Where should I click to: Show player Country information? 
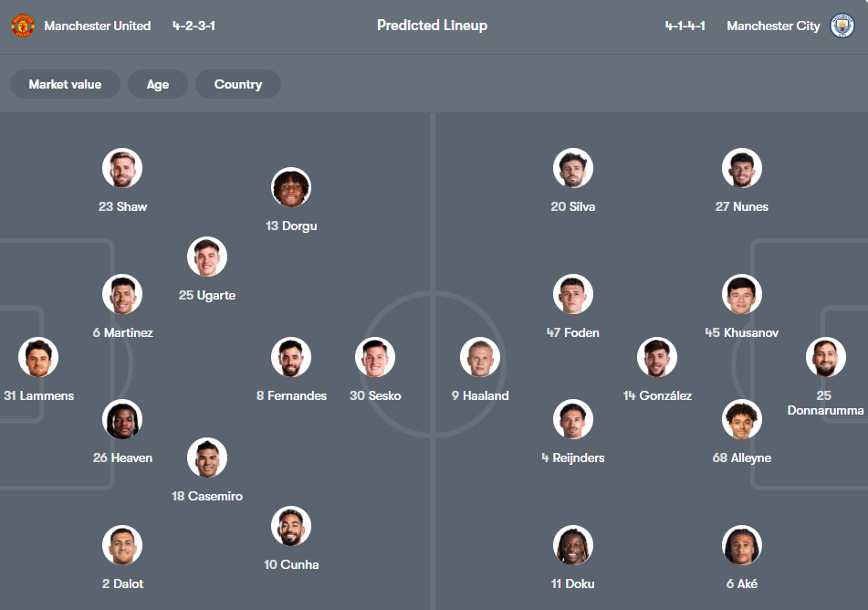pos(237,84)
